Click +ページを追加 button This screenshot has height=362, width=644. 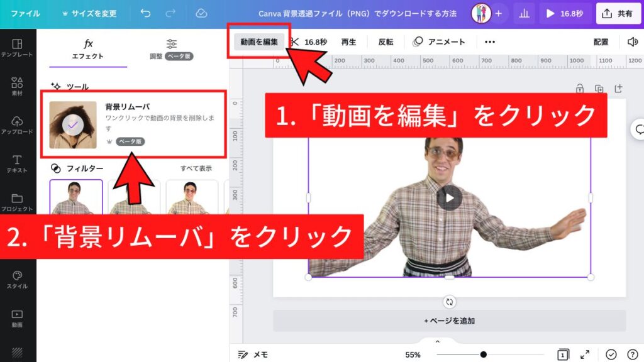coord(449,321)
